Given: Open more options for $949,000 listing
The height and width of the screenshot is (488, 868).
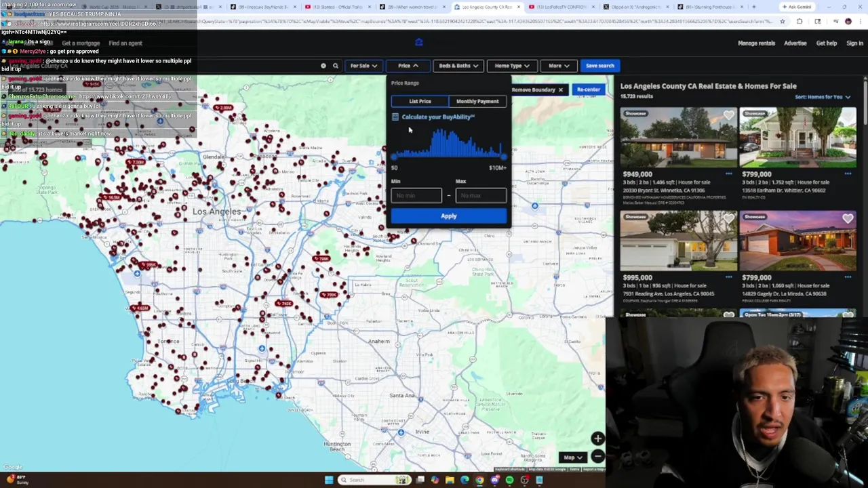Looking at the screenshot, I should pos(728,174).
